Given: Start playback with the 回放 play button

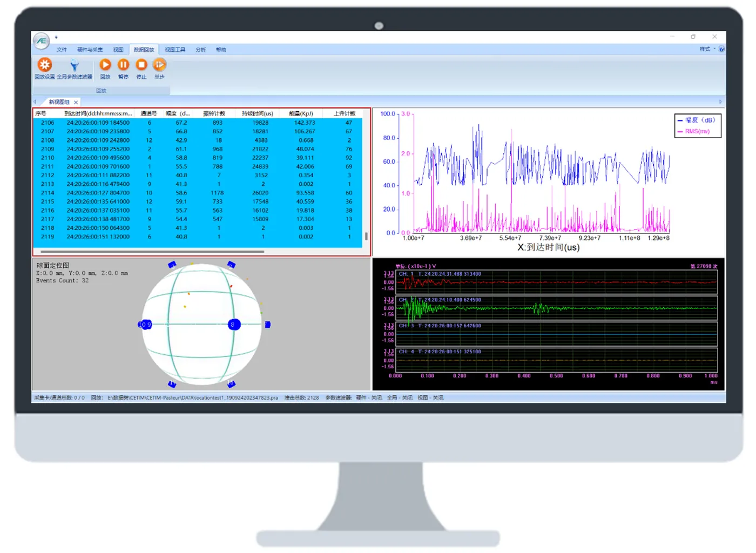Looking at the screenshot, I should coord(105,69).
